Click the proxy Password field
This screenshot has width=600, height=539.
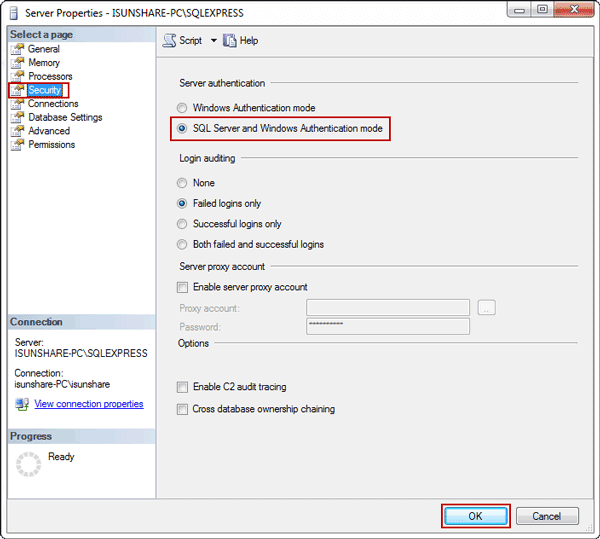pyautogui.click(x=388, y=326)
